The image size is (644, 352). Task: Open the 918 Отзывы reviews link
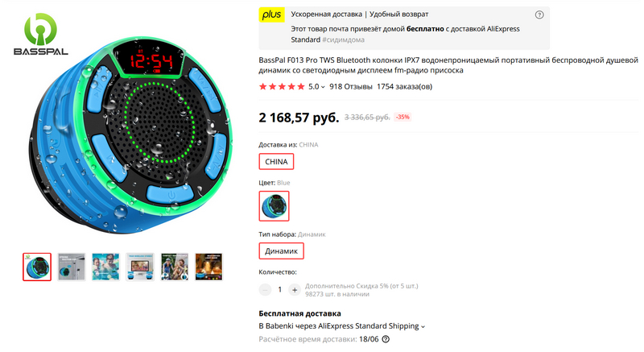(351, 87)
